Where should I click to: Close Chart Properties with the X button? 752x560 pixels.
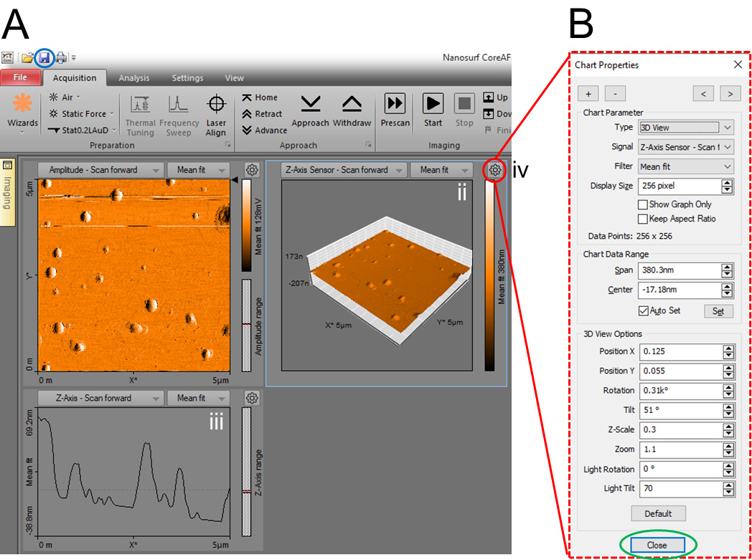738,65
